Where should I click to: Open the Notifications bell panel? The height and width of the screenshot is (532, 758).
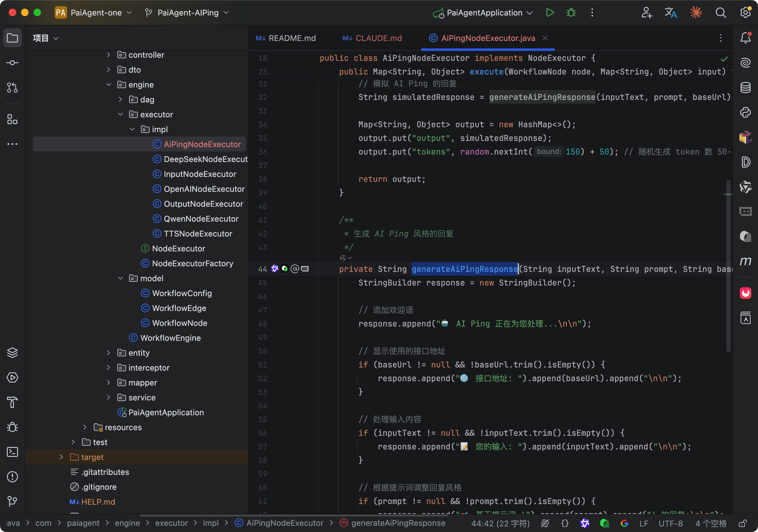pos(745,38)
